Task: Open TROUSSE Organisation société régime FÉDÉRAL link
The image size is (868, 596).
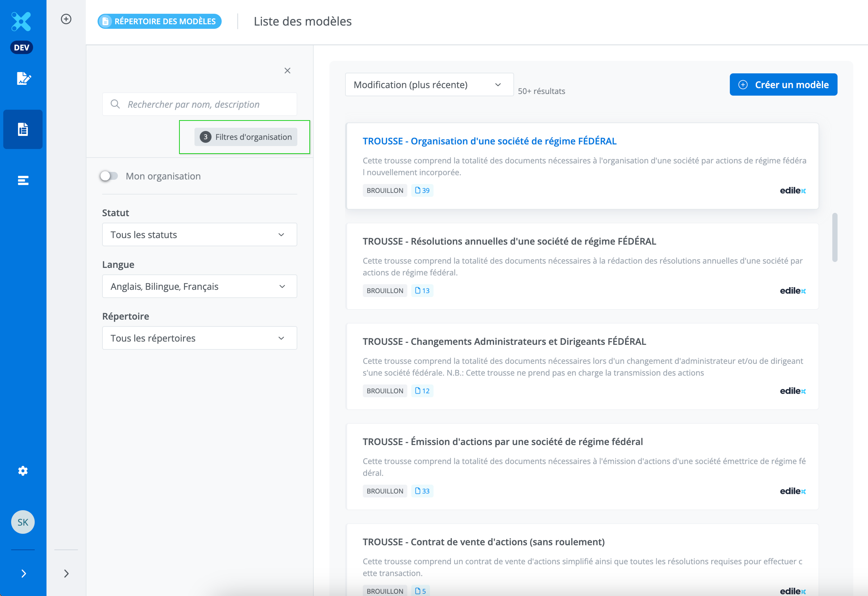Action: coord(489,141)
